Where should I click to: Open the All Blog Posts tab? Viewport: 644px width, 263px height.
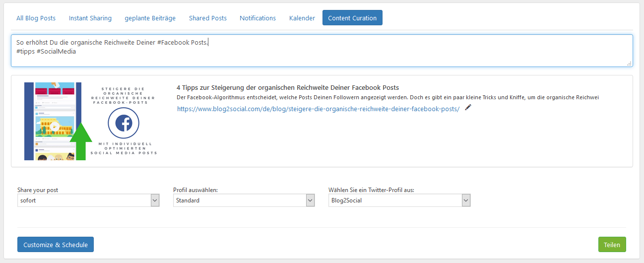(x=36, y=18)
